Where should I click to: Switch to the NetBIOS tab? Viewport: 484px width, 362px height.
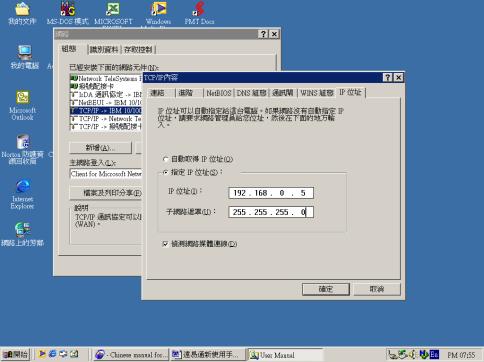[219, 93]
